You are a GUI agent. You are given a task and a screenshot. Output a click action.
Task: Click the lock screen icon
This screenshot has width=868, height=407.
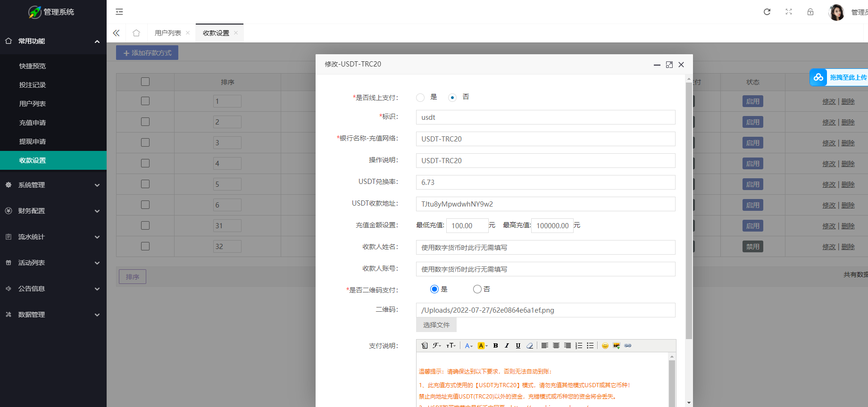(x=810, y=12)
